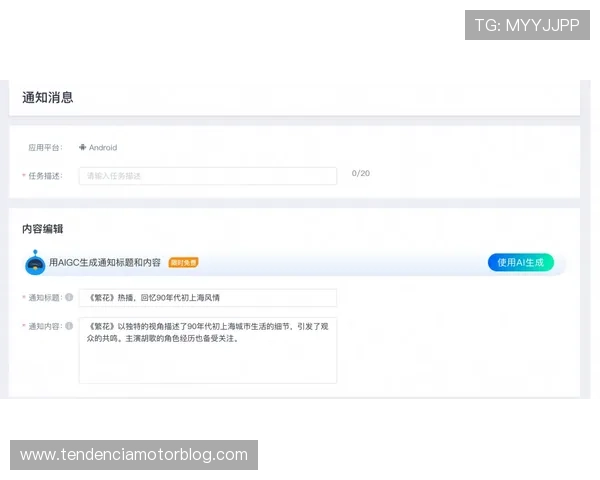Click the Android platform icon

click(x=82, y=147)
